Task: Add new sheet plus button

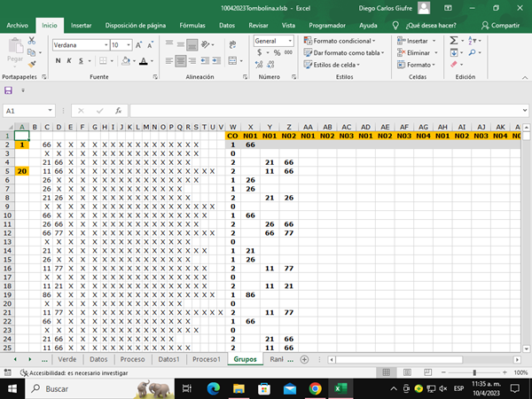Action: tap(305, 360)
